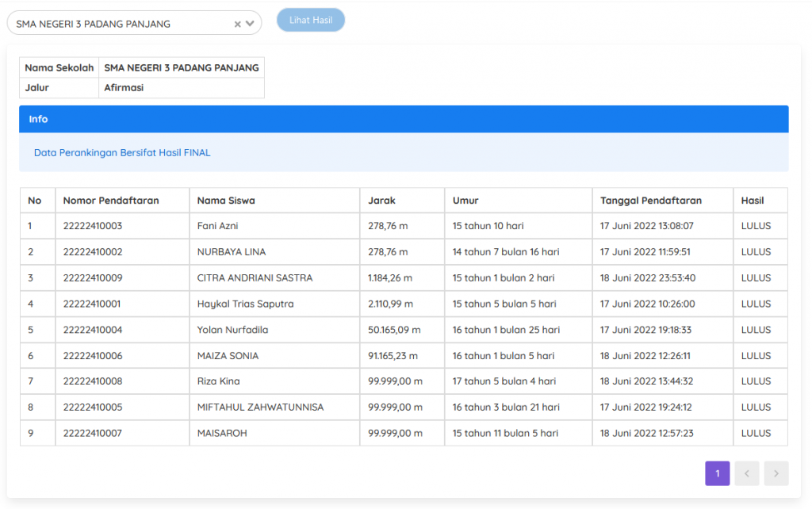Click the Tanggal Pendaftaran column header

pos(651,201)
